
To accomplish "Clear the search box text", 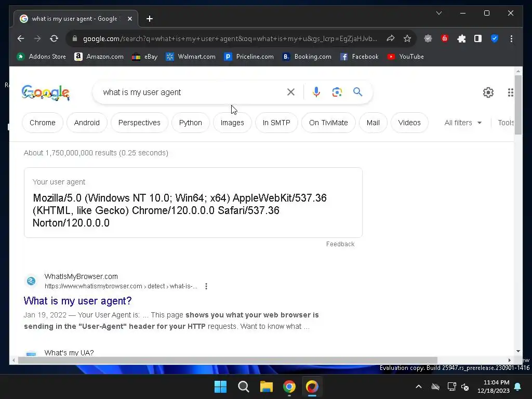I will [291, 92].
